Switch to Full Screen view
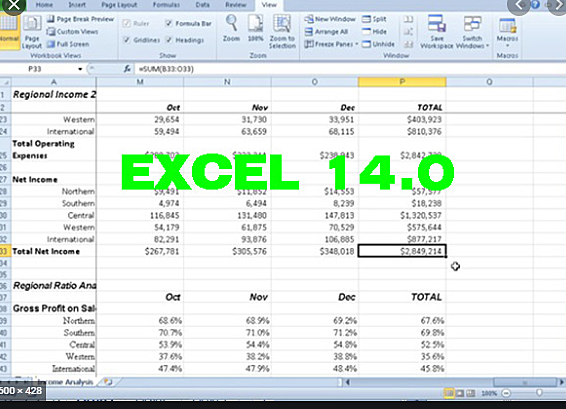The height and width of the screenshot is (409, 566). point(68,44)
